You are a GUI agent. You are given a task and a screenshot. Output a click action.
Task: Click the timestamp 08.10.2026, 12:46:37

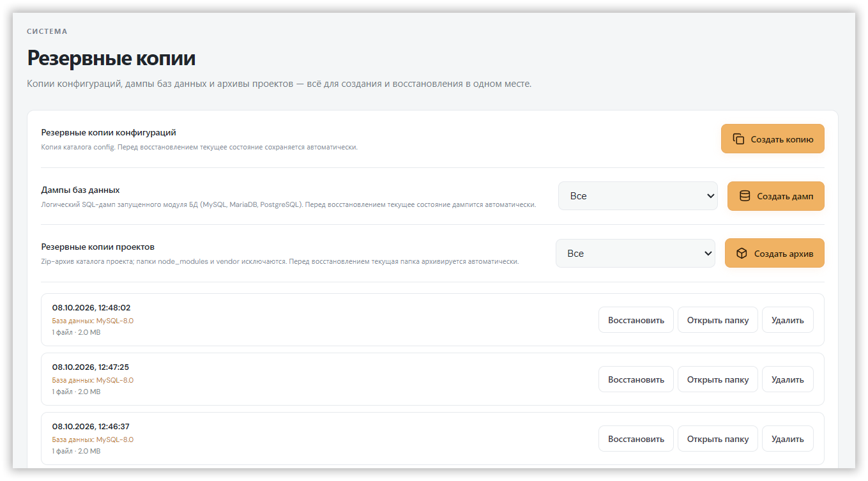[x=91, y=427]
